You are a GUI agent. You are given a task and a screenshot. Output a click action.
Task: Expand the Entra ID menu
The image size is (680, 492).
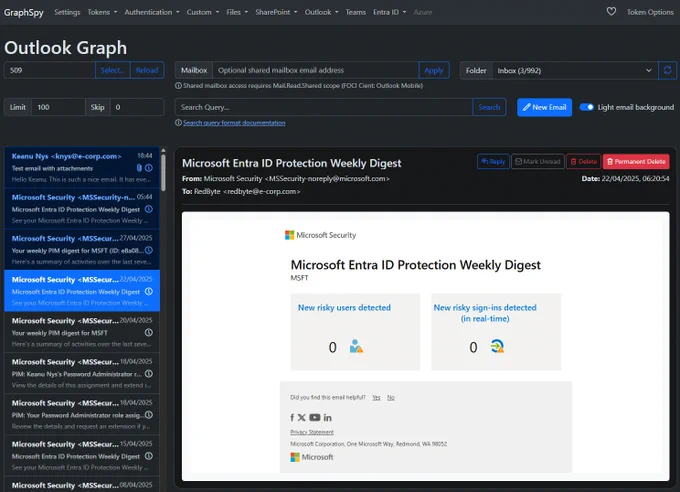(x=389, y=12)
